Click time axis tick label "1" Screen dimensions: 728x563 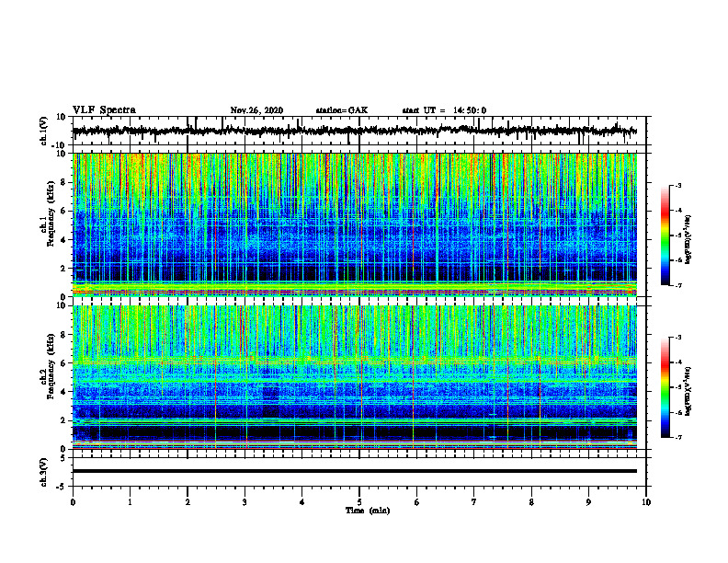click(x=130, y=502)
